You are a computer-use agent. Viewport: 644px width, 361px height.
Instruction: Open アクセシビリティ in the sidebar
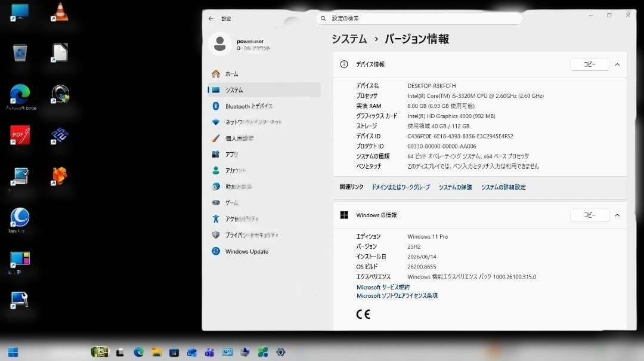coord(264,219)
